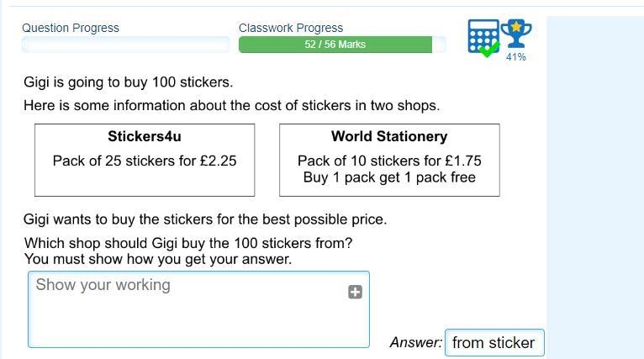Select the Classwork Progress label
Viewport: 644px width, 359px height.
[x=291, y=28]
